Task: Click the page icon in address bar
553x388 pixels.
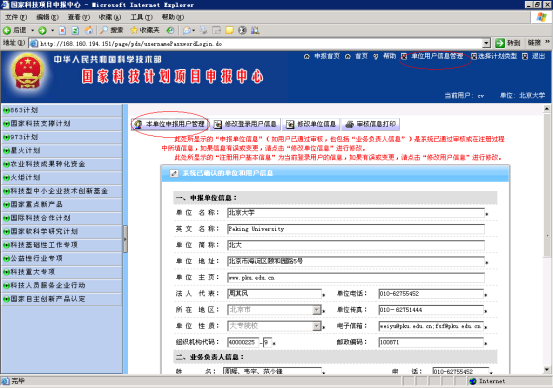Action: [x=34, y=43]
